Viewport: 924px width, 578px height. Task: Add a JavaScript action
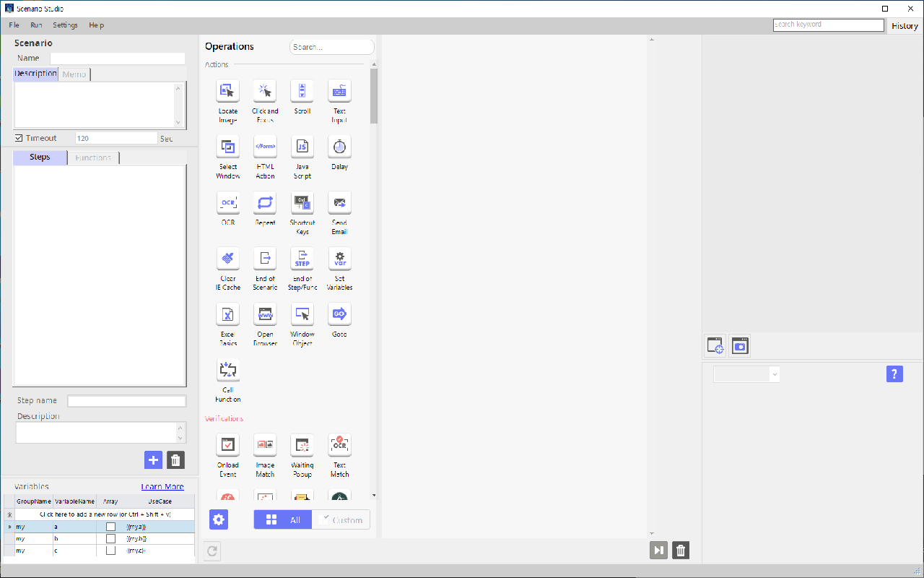pyautogui.click(x=302, y=147)
